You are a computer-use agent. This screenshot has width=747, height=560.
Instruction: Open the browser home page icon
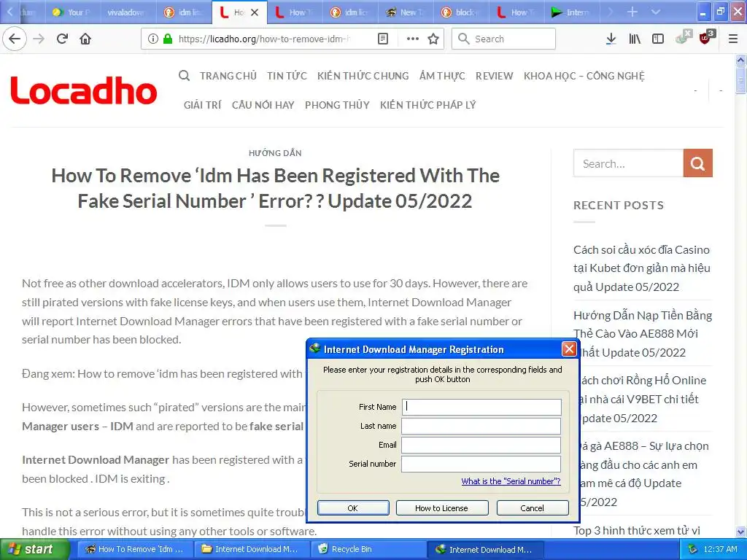pyautogui.click(x=85, y=39)
